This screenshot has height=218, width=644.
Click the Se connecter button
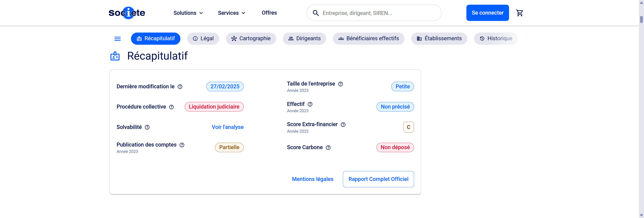(488, 13)
